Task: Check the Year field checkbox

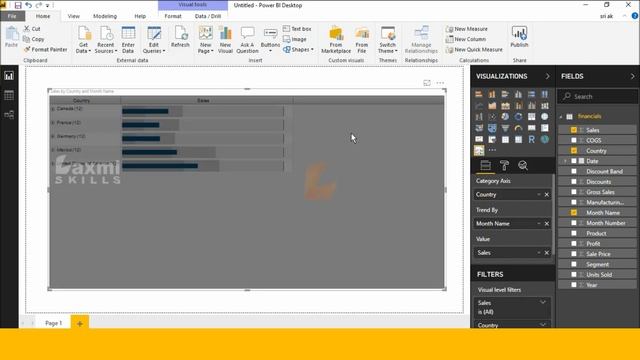Action: pos(574,285)
